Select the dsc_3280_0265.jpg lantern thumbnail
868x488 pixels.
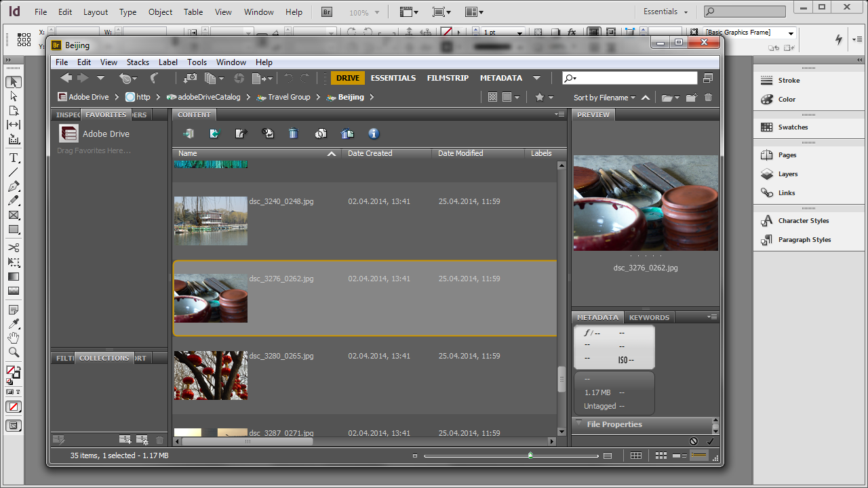(211, 375)
